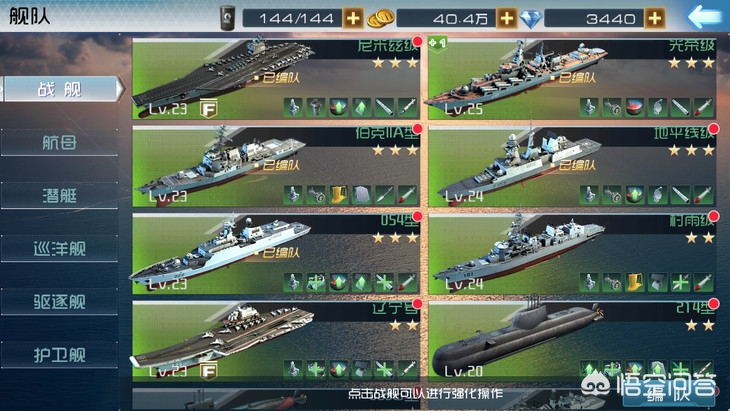Screen dimensions: 730x411
Task: Tap the F badge on the 尼米兹级 carrier card
Action: pyautogui.click(x=208, y=108)
